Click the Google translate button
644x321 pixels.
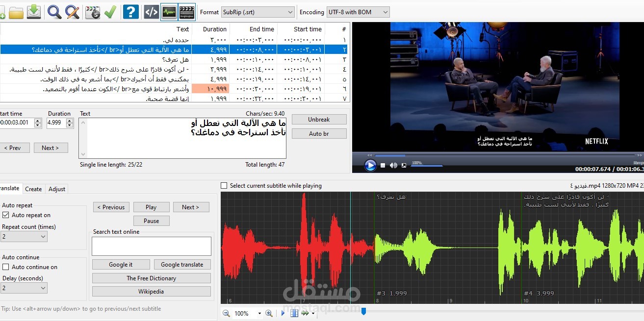182,264
